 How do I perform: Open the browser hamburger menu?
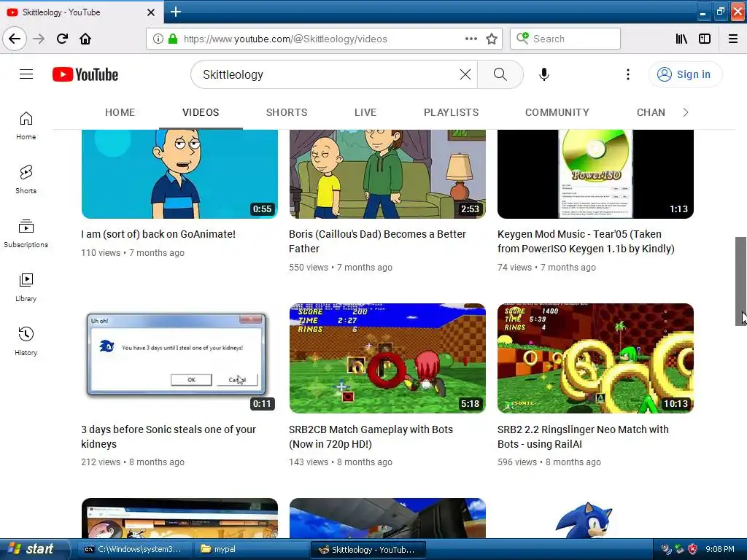tap(733, 39)
